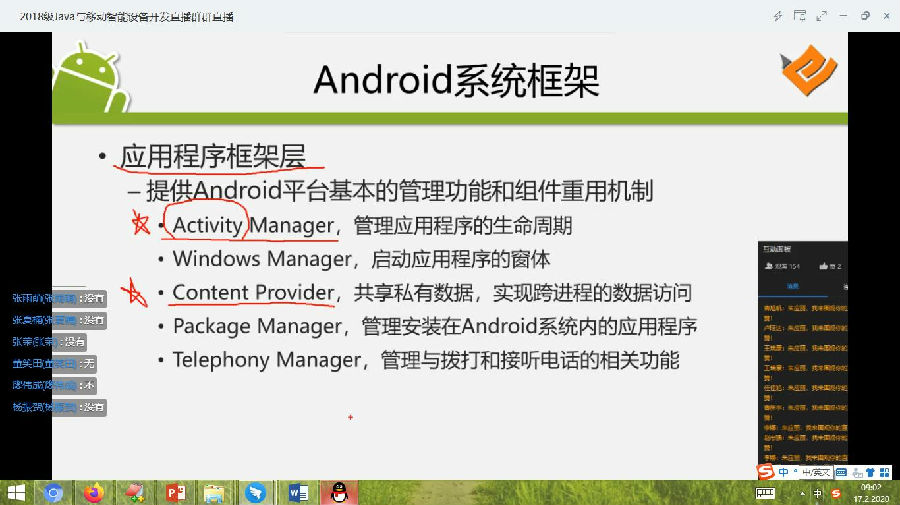Open the touch keyboard icon in system tray
Screen dimensions: 900x505
765,494
